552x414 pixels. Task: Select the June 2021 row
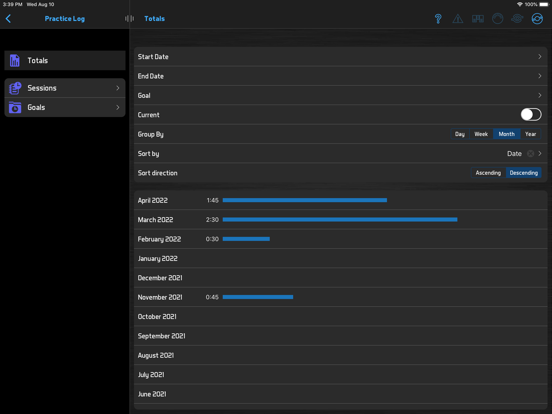(340, 394)
